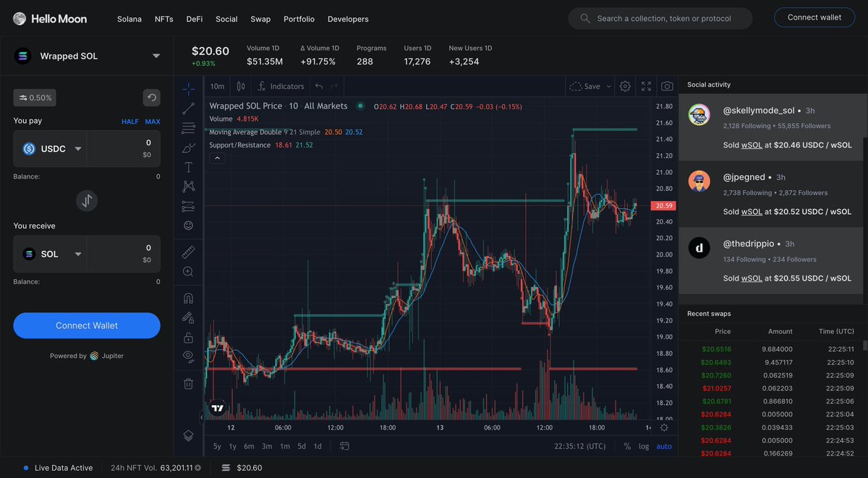Open chart settings gear
This screenshot has width=868, height=478.
coord(625,86)
